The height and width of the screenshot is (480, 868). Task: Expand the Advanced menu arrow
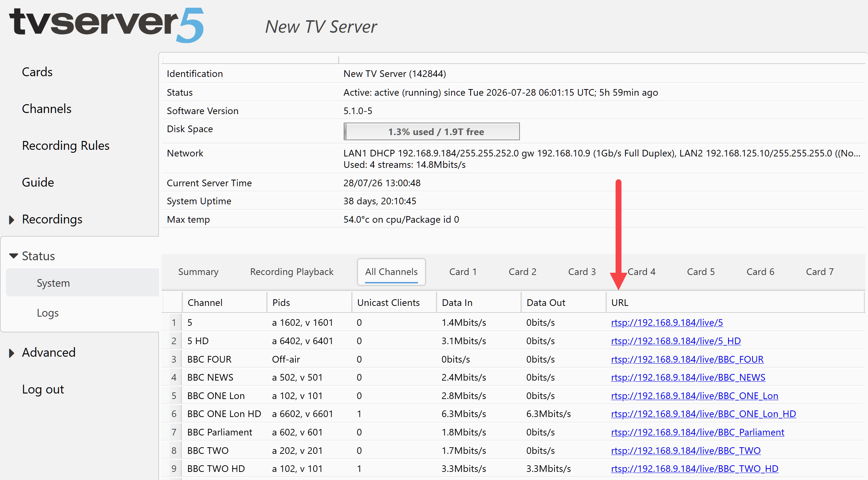point(12,353)
